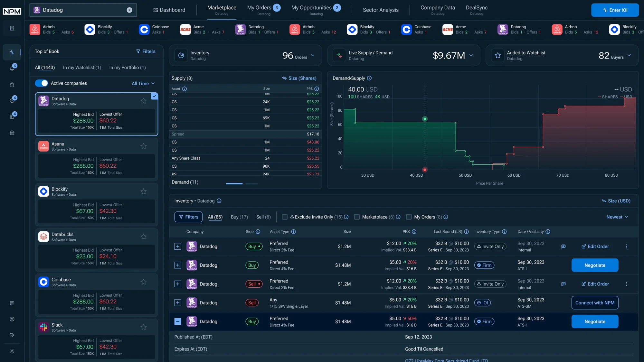Star Asana in Top of Book

click(144, 146)
